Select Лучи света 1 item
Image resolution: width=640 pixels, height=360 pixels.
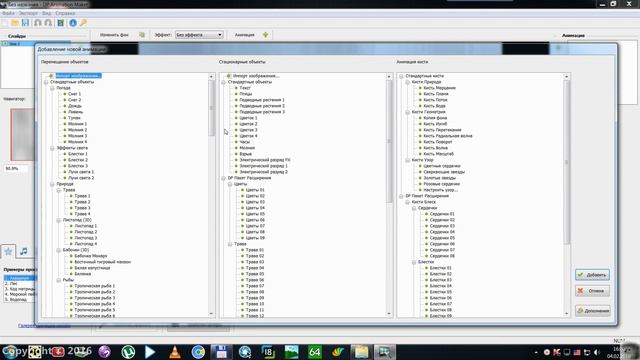coord(81,172)
